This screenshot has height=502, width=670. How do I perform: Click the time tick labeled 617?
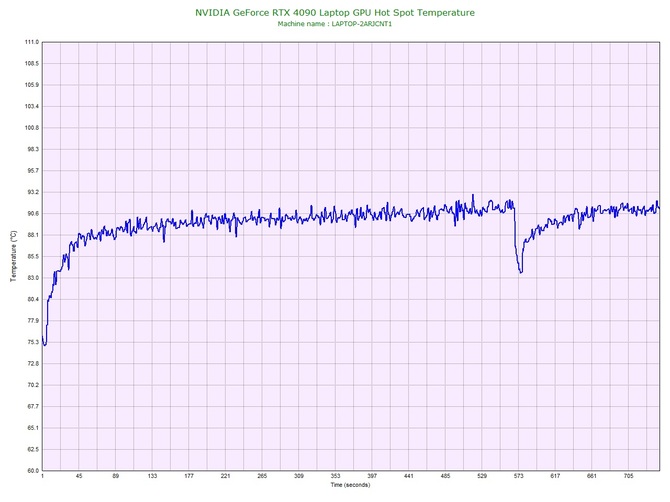point(555,476)
